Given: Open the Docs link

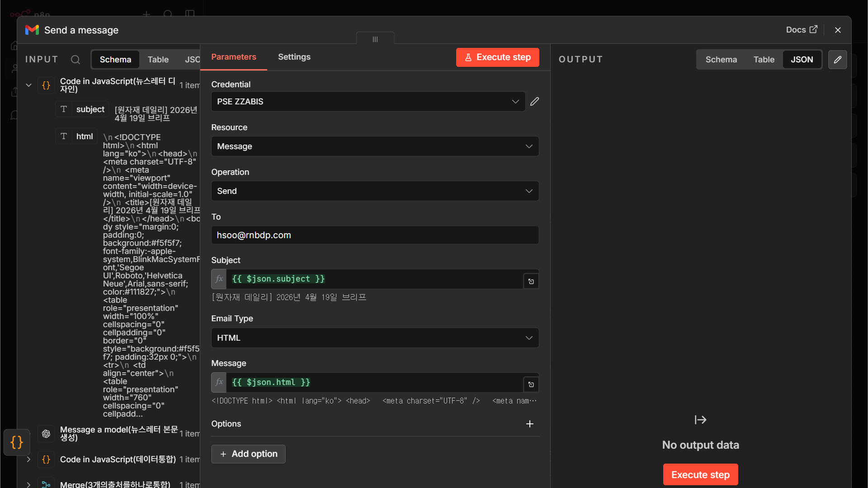Looking at the screenshot, I should pos(801,30).
